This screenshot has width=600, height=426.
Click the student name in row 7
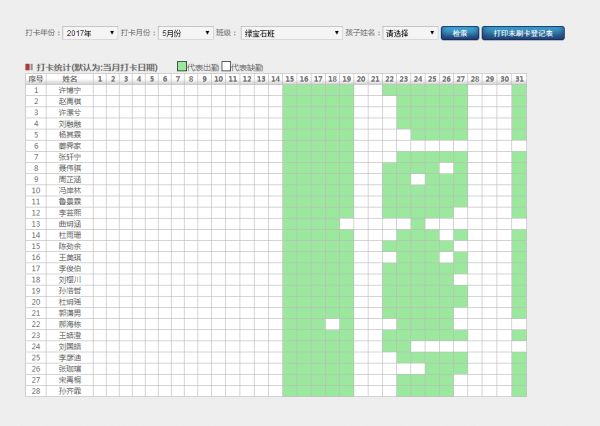70,157
